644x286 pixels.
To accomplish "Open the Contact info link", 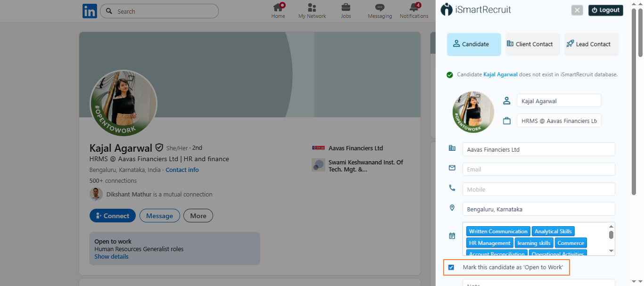I will (182, 170).
